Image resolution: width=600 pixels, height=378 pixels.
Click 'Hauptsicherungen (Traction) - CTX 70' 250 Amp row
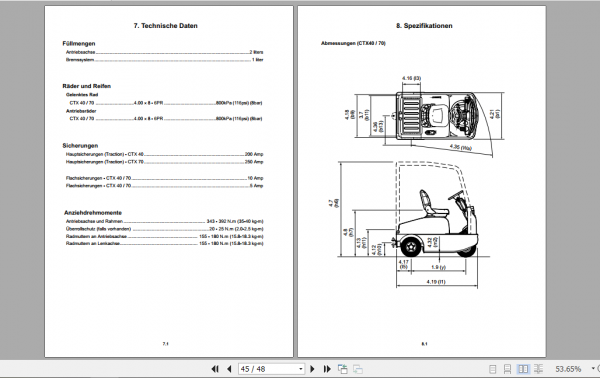click(165, 162)
